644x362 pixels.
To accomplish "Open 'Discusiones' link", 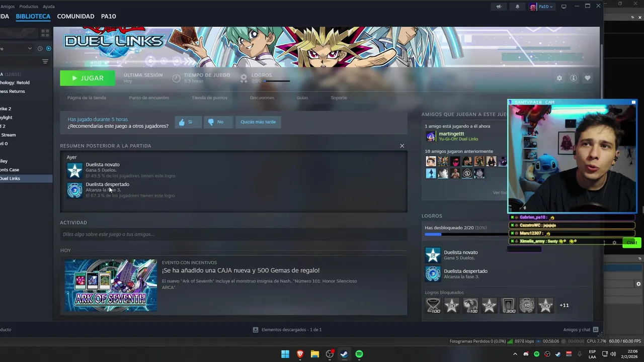I will click(x=262, y=98).
